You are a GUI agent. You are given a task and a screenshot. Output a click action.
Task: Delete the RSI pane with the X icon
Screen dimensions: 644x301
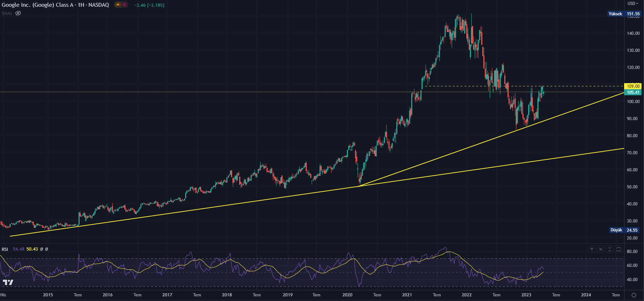coord(601,249)
